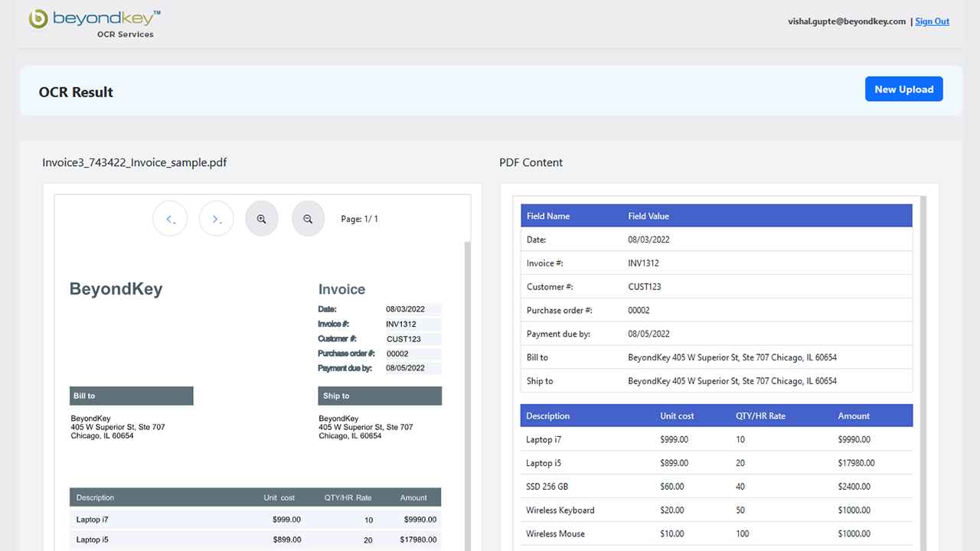
Task: Click the Field Name column header
Action: pos(548,216)
